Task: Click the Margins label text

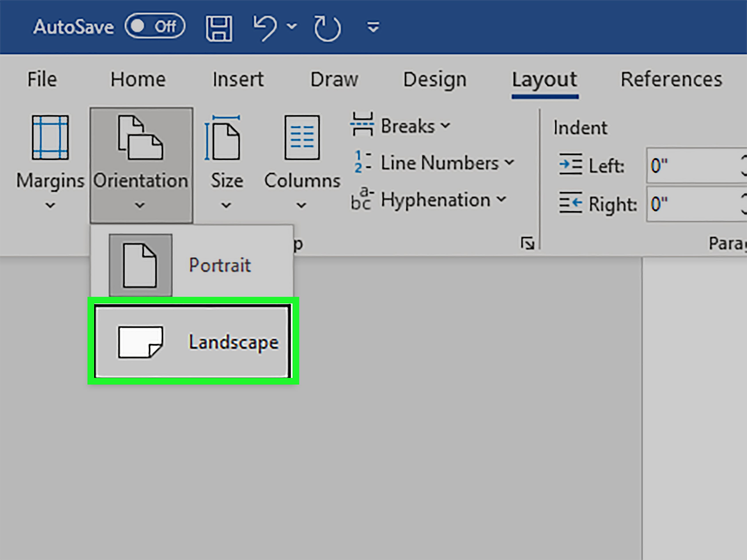Action: pos(50,181)
